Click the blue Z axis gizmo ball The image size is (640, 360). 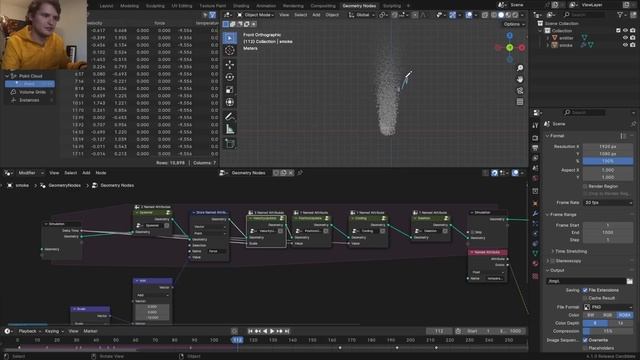click(509, 36)
